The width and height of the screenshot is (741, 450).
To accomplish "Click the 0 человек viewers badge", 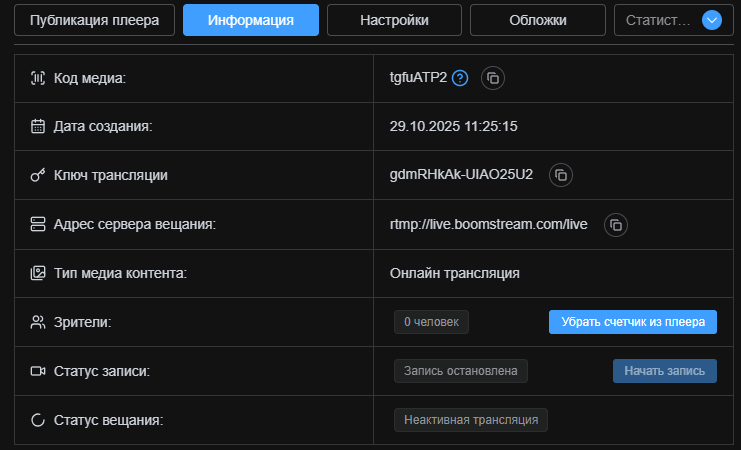I will coord(431,322).
